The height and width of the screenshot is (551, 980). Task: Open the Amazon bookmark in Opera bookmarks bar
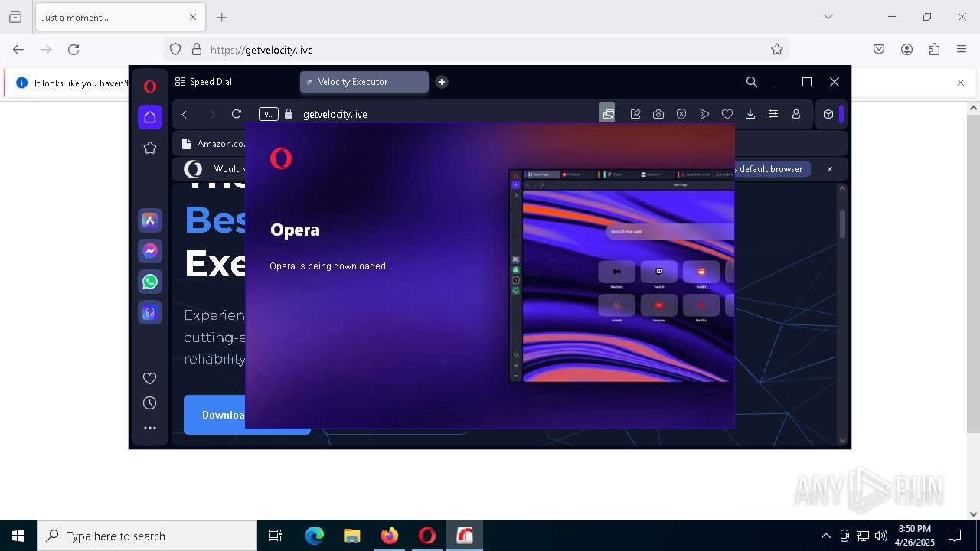(214, 143)
